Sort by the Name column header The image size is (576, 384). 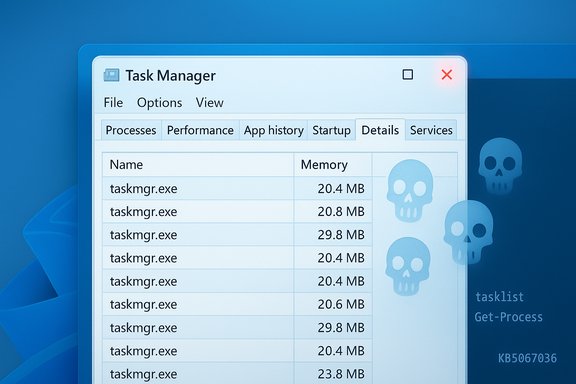[198, 165]
